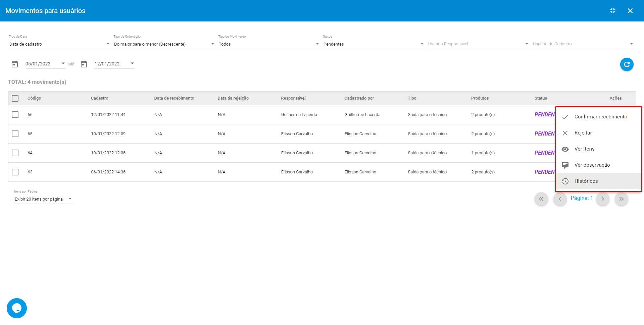This screenshot has height=325, width=644.
Task: Click the 10/01/2022 12:09 cell
Action: click(x=108, y=134)
